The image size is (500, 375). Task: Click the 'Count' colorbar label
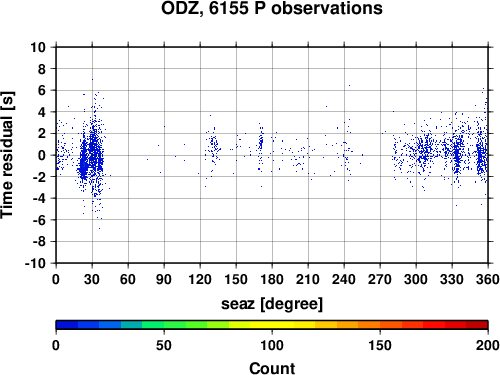272,368
